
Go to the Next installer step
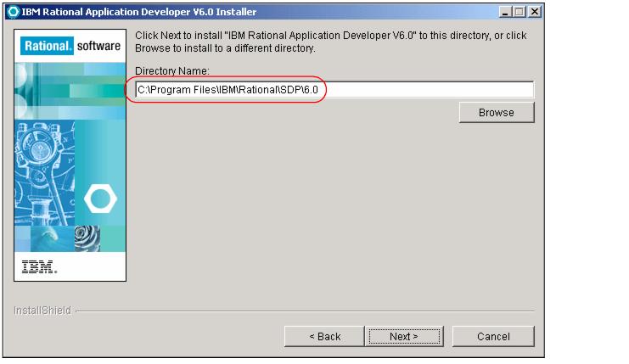(x=404, y=336)
